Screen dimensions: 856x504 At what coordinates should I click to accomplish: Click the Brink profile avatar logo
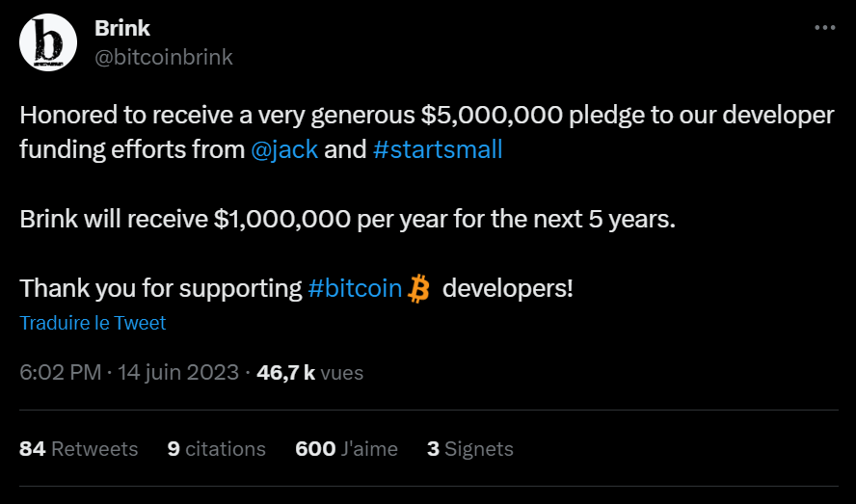pyautogui.click(x=47, y=43)
